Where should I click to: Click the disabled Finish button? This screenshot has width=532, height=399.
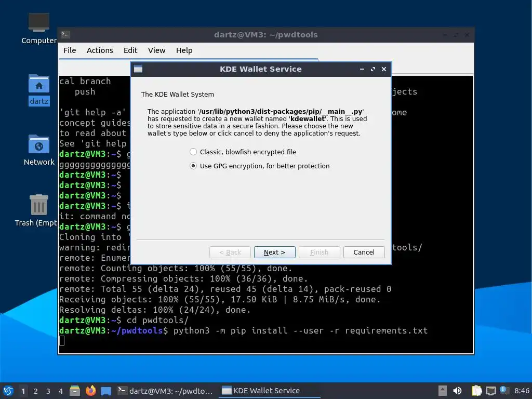click(319, 252)
